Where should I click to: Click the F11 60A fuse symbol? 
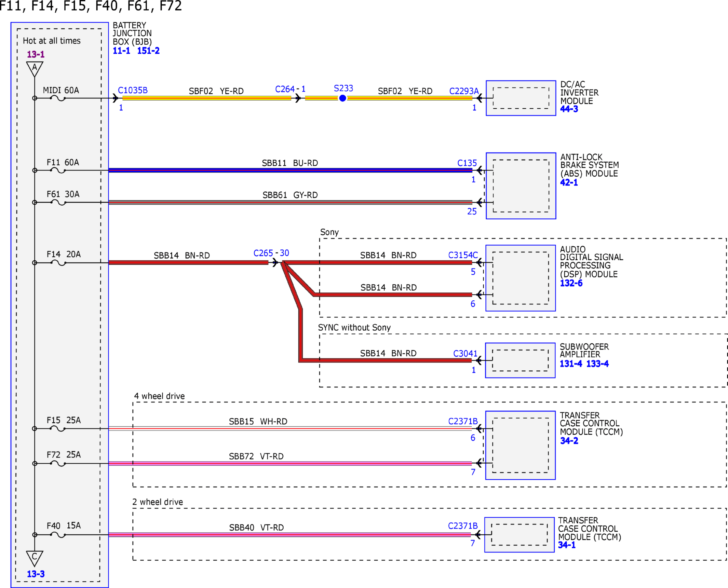[x=58, y=170]
